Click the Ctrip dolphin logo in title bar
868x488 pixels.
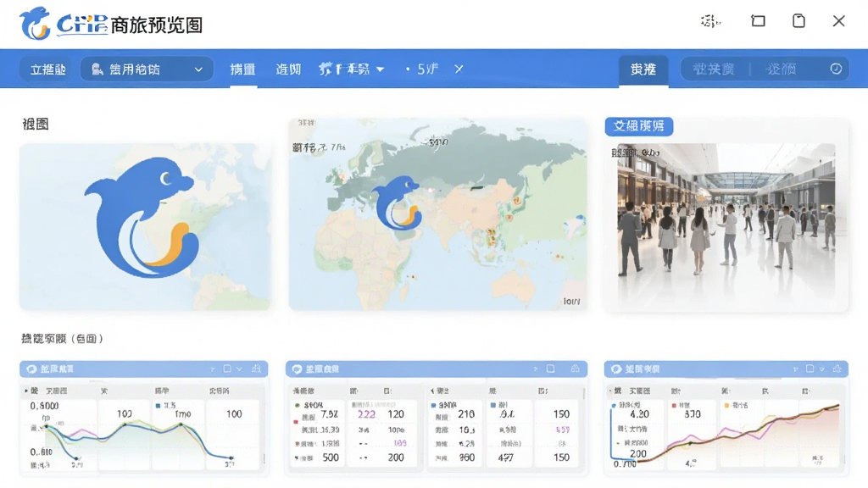coord(35,23)
